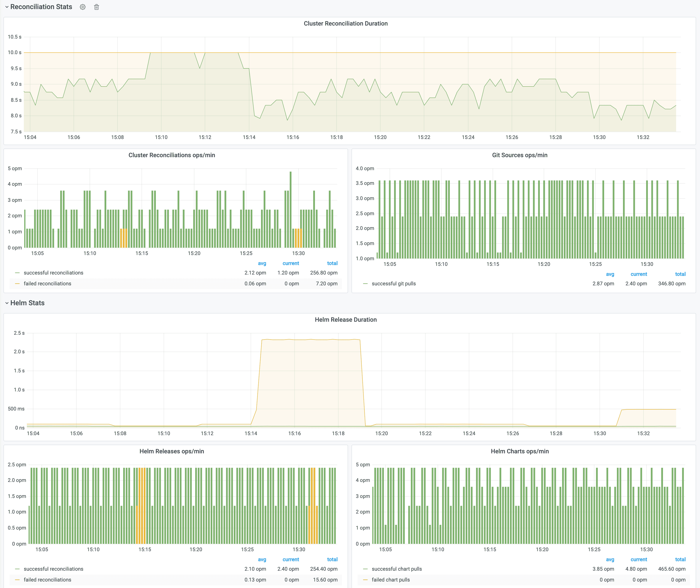The image size is (700, 588).
Task: Open Reconciliation Stats row settings gear
Action: point(83,7)
